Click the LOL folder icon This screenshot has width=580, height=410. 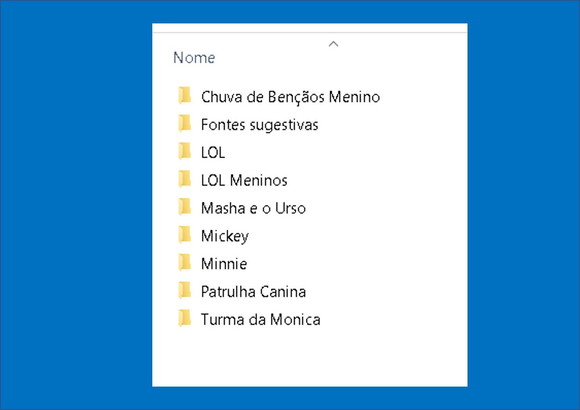tap(184, 151)
